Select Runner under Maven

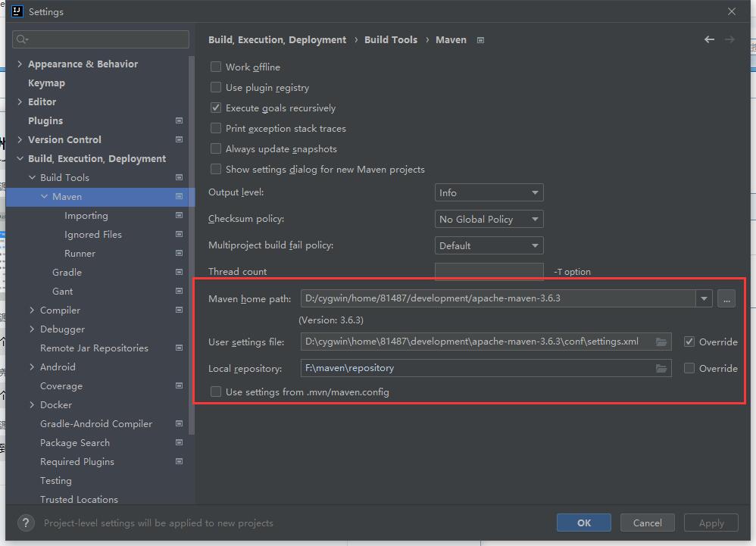point(80,253)
